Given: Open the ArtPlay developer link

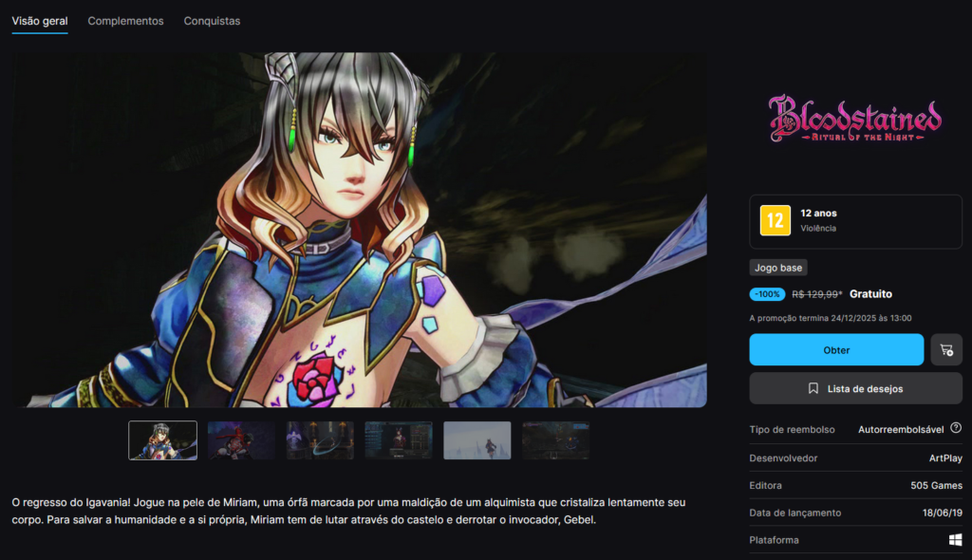Looking at the screenshot, I should (x=947, y=457).
